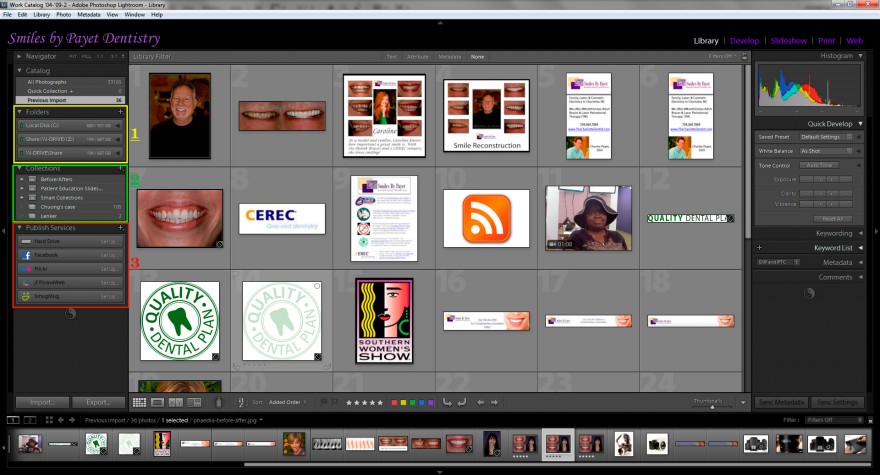The image size is (880, 475).
Task: Open Sort Added Order dropdown
Action: point(287,402)
